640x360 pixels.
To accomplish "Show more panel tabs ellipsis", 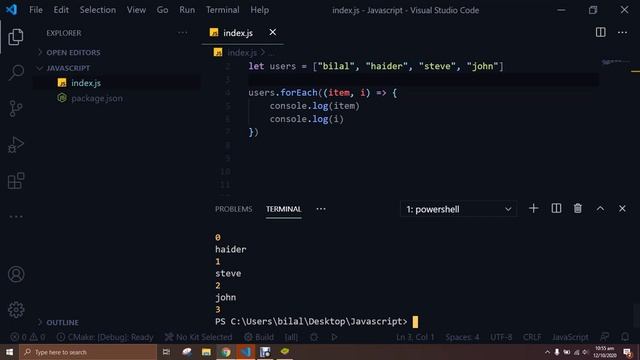I will pyautogui.click(x=321, y=209).
